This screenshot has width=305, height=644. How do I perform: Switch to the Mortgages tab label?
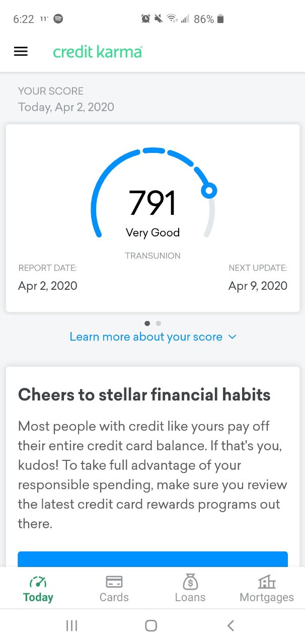point(267,597)
